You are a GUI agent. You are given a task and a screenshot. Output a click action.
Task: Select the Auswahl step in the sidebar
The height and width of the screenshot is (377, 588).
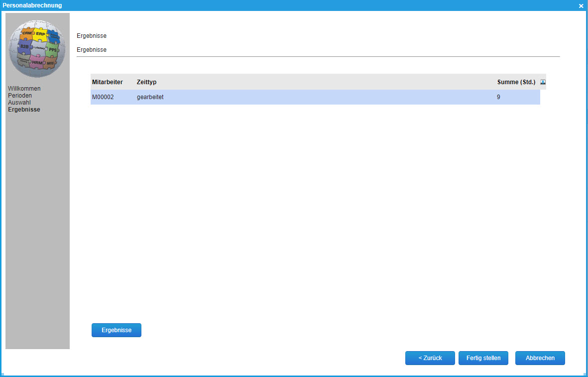pyautogui.click(x=19, y=103)
